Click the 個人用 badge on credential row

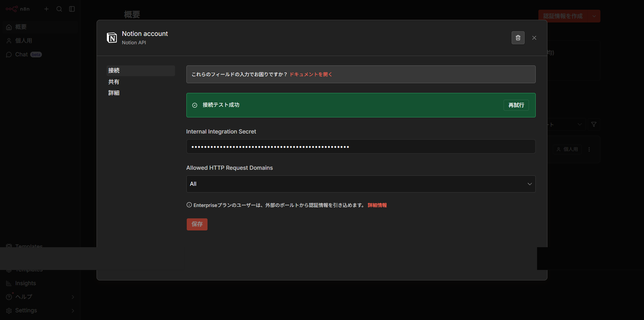567,149
